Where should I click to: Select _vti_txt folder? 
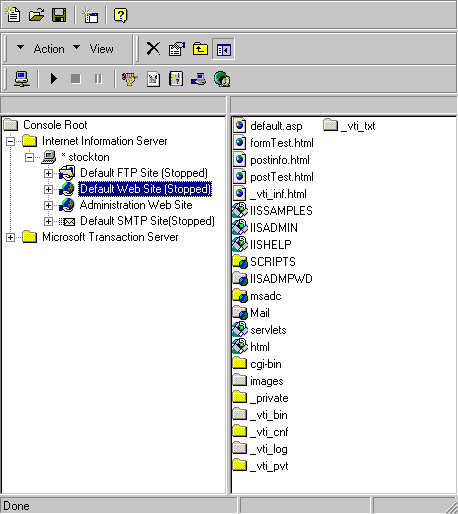358,126
